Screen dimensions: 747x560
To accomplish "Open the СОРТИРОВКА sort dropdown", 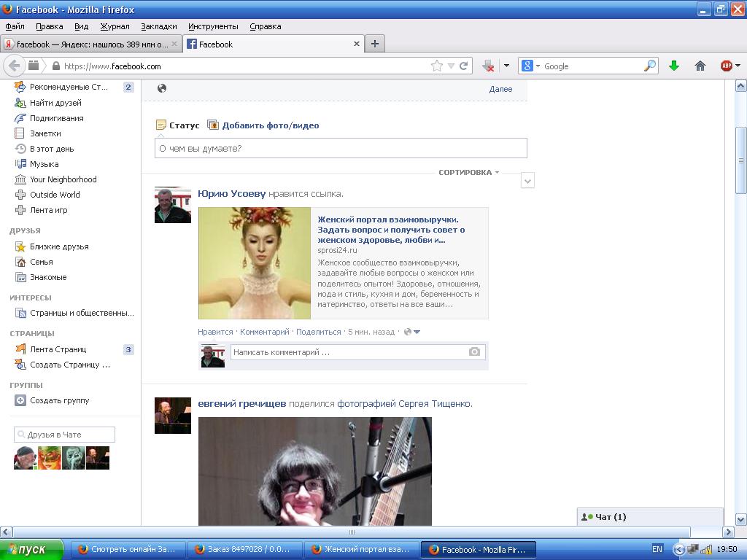I will pyautogui.click(x=468, y=173).
